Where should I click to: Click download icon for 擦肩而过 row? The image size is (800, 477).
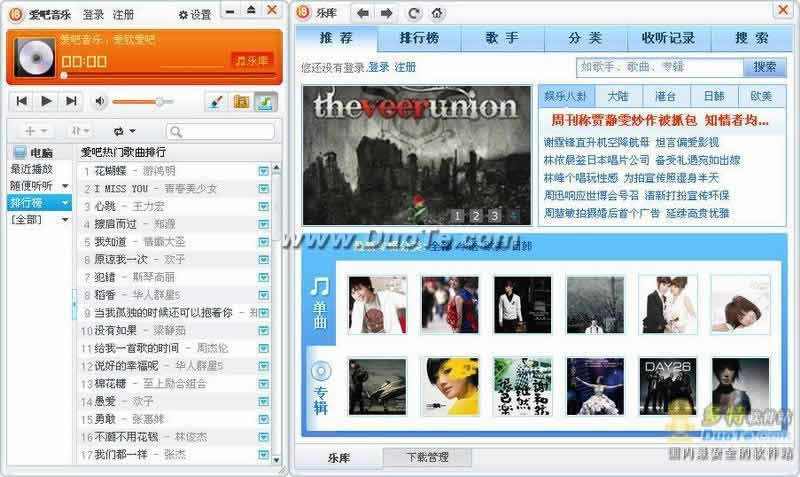pyautogui.click(x=263, y=224)
